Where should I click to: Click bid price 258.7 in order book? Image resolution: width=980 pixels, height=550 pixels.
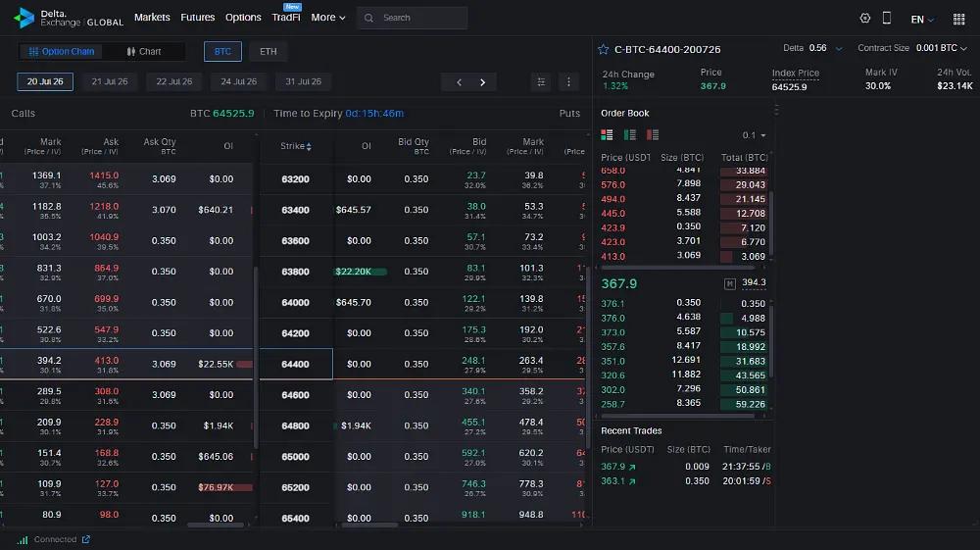(x=613, y=404)
